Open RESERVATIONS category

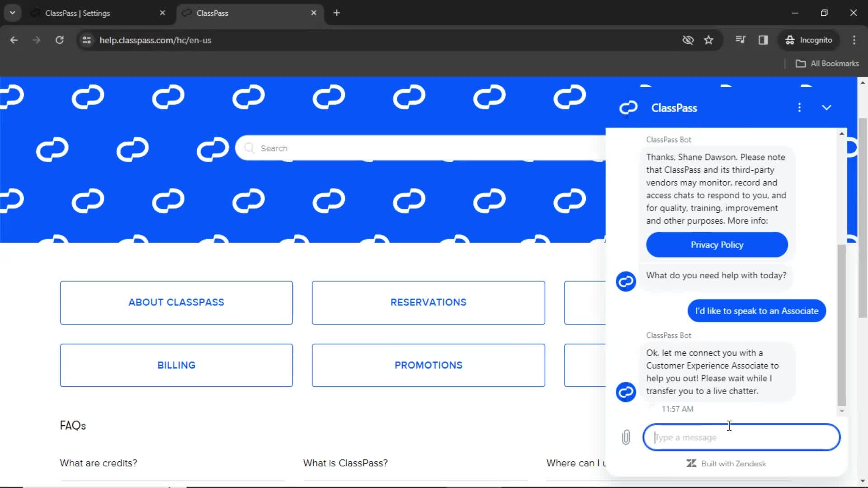coord(428,302)
